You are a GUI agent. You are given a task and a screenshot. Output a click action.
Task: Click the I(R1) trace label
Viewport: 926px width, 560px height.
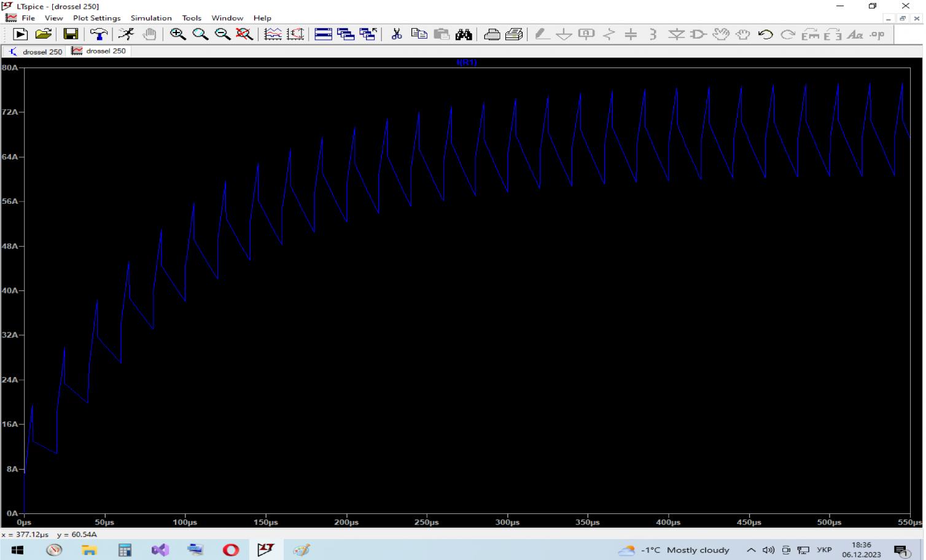467,63
